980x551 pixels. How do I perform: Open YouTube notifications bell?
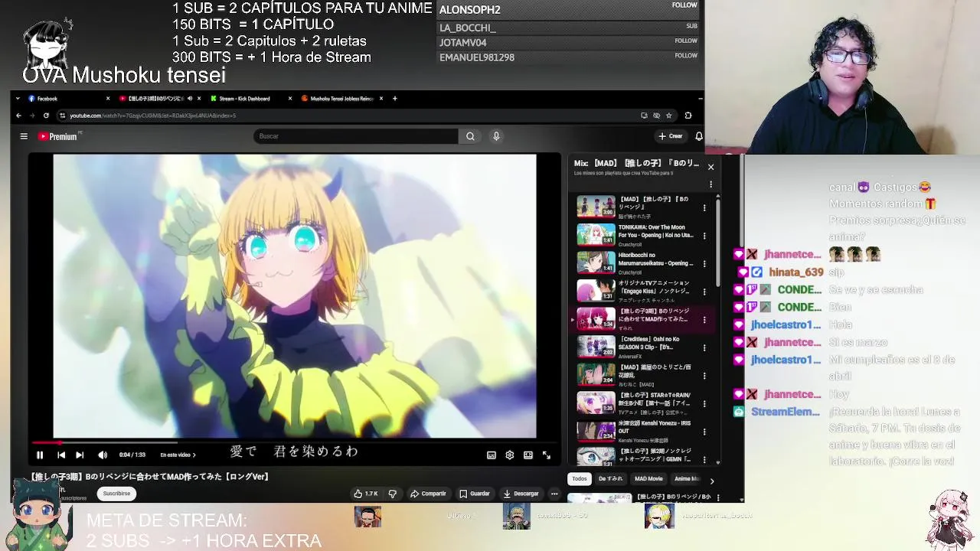pos(698,136)
